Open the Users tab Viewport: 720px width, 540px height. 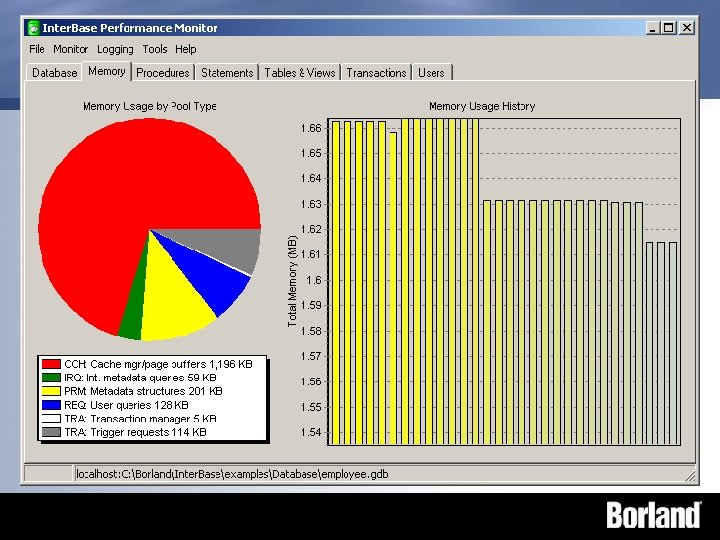432,73
